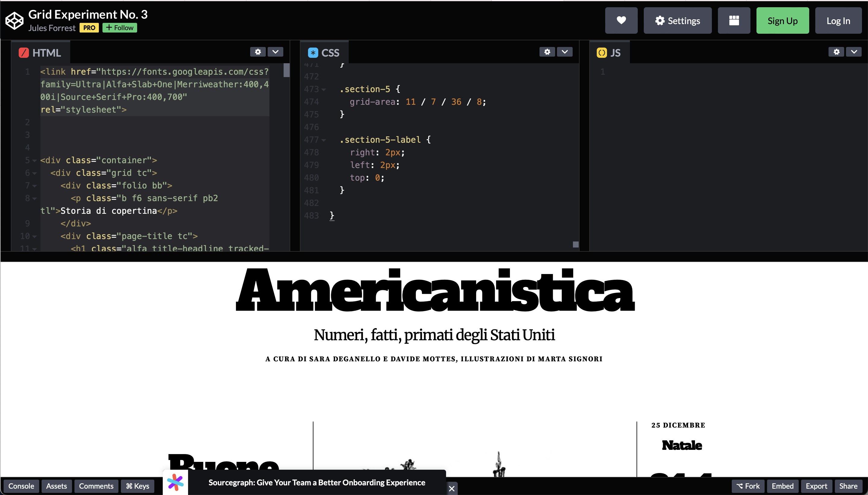Collapse CSS fold at line 473
The height and width of the screenshot is (495, 868).
pyautogui.click(x=324, y=90)
